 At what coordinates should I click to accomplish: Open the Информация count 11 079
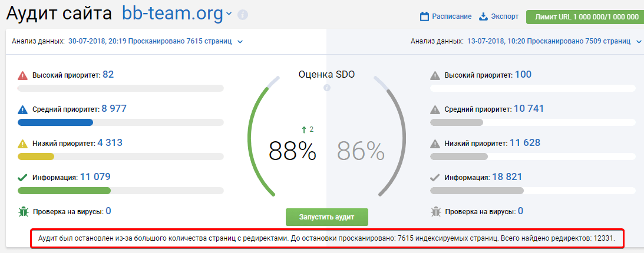coord(95,177)
